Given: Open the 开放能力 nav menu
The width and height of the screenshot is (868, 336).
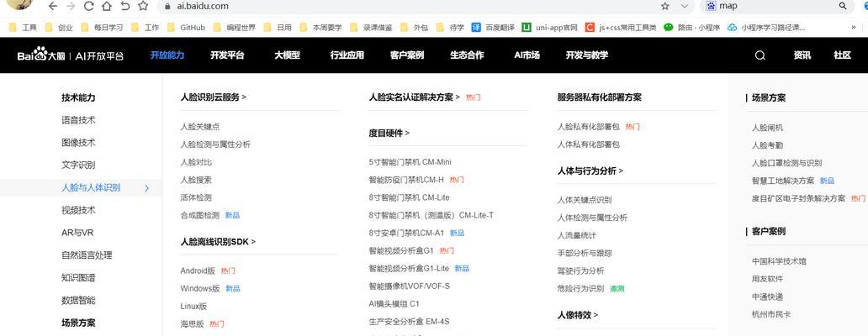Looking at the screenshot, I should click(x=167, y=55).
